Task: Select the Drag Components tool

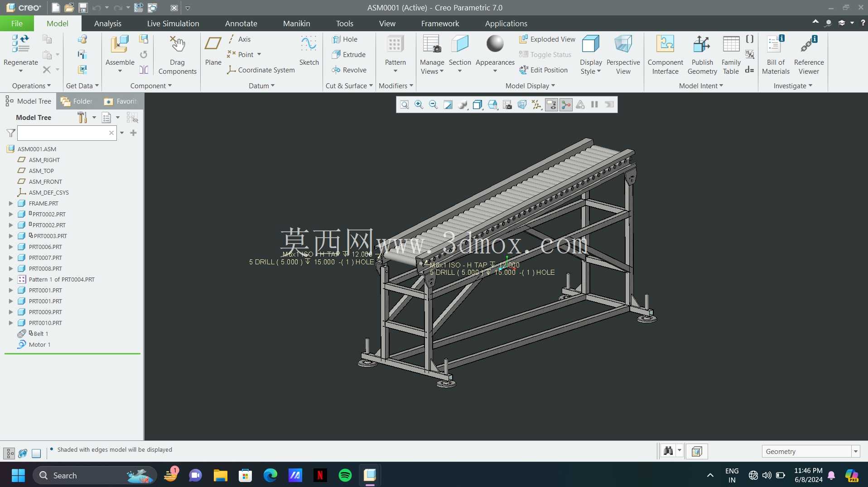Action: click(177, 55)
